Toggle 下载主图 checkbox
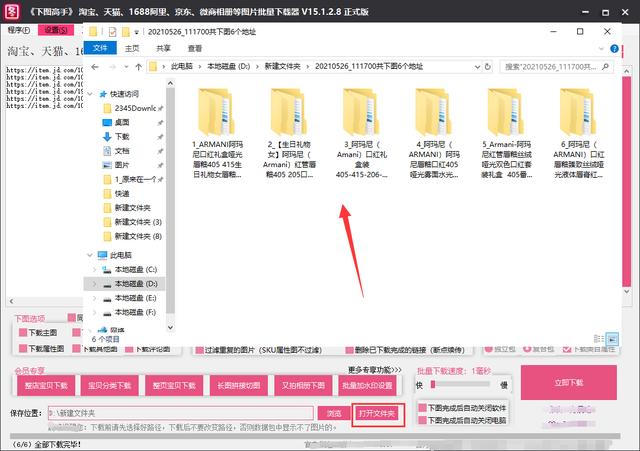640x451 pixels. coord(23,332)
